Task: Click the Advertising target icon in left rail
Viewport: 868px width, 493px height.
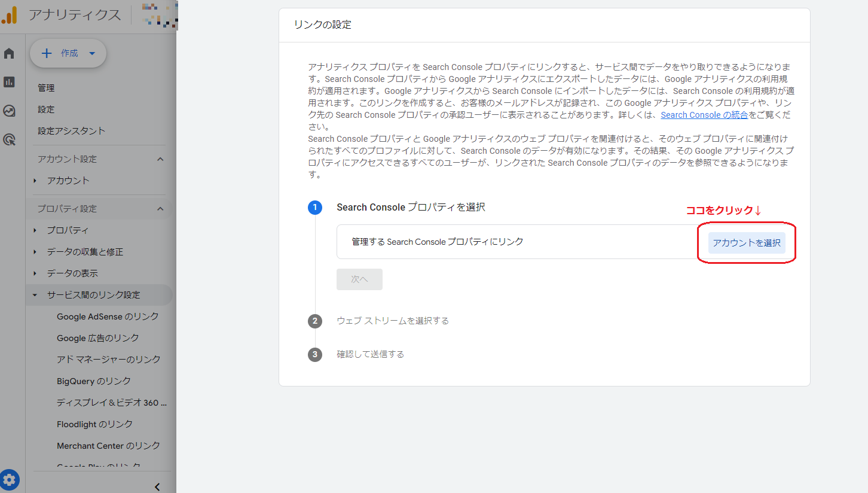Action: (9, 139)
